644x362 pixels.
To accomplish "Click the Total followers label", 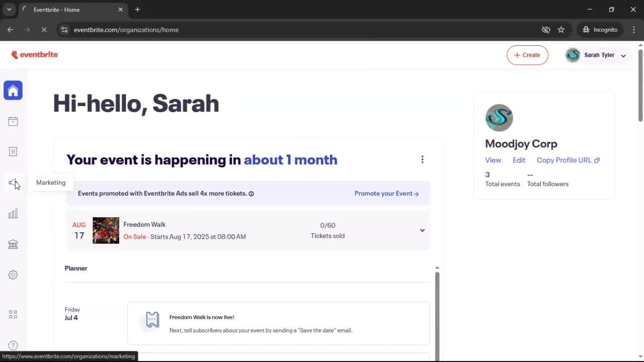I will click(548, 184).
